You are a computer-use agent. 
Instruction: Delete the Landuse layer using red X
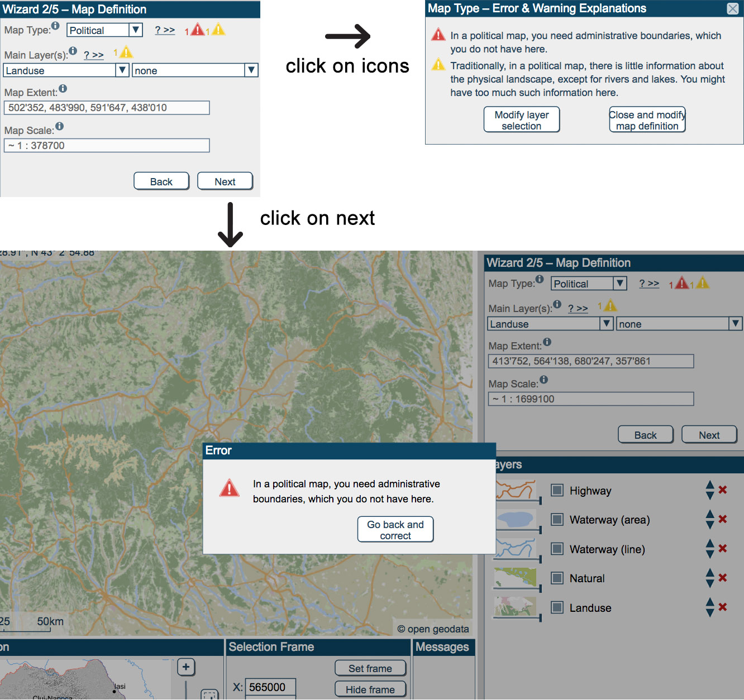tap(722, 607)
